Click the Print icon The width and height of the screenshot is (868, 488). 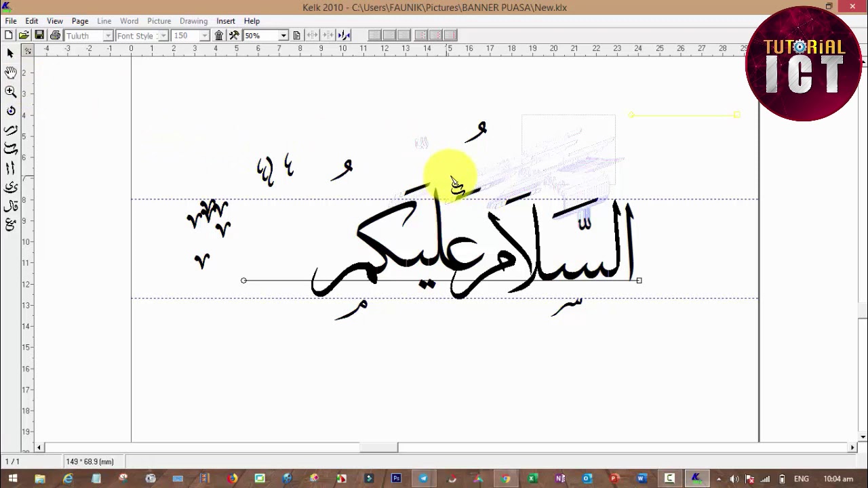55,35
